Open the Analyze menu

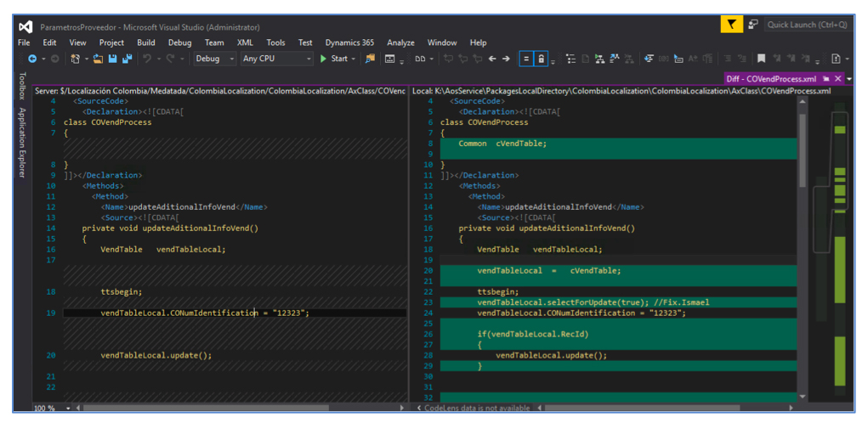(400, 42)
